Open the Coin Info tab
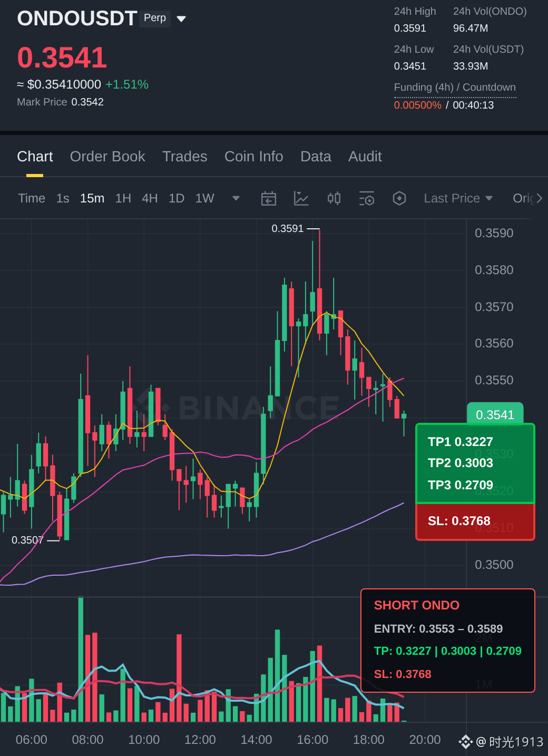The width and height of the screenshot is (548, 756). pos(253,157)
